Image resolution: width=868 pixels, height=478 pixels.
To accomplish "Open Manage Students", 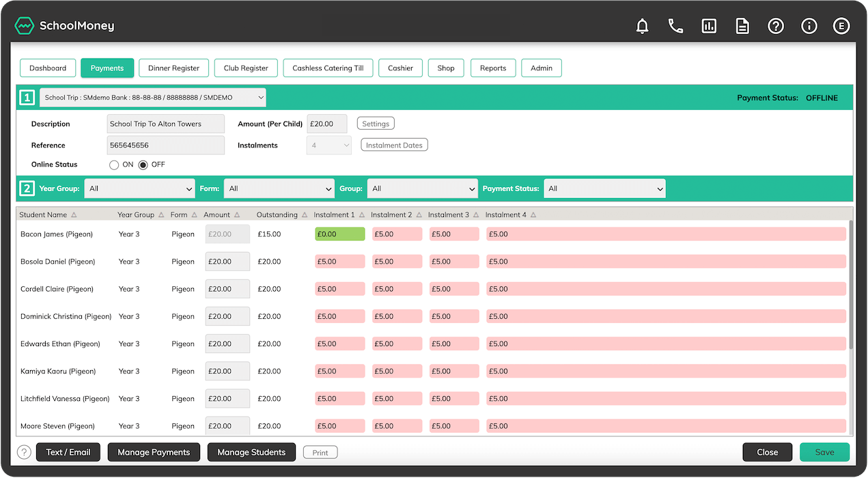I will 251,452.
